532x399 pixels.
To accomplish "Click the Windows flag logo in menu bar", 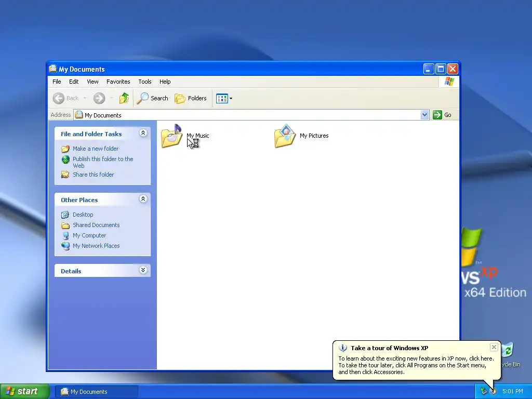I will 449,82.
